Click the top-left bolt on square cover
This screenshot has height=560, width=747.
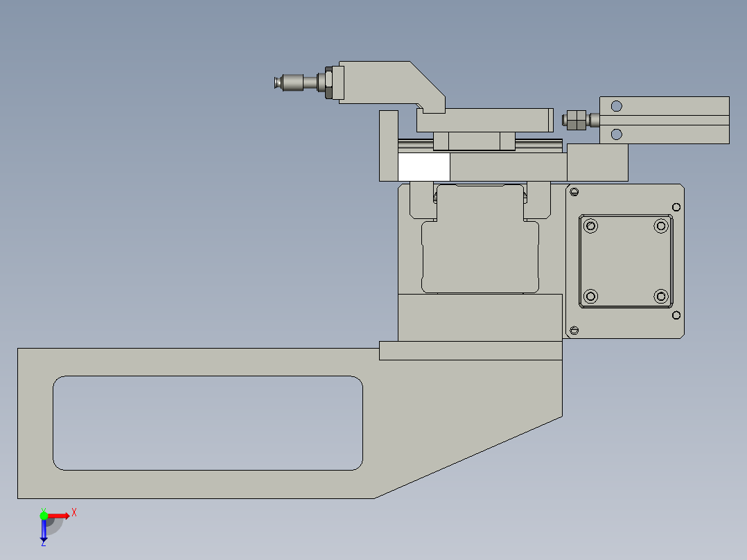[x=590, y=226]
